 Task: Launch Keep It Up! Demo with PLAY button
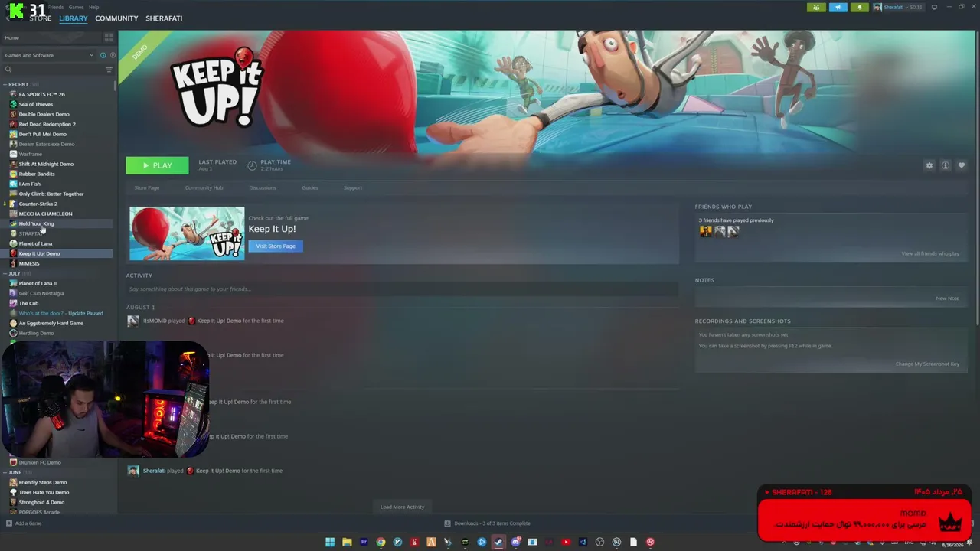click(x=157, y=165)
